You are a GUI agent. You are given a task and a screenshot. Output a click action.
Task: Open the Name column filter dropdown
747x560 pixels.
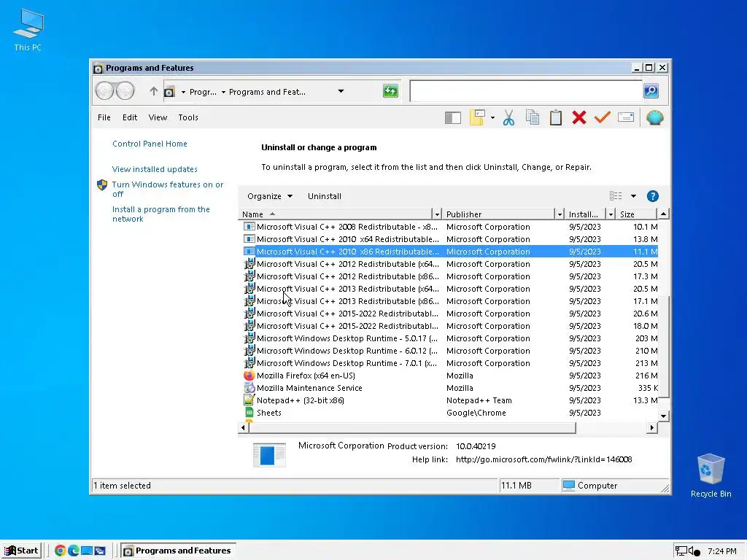pyautogui.click(x=436, y=214)
